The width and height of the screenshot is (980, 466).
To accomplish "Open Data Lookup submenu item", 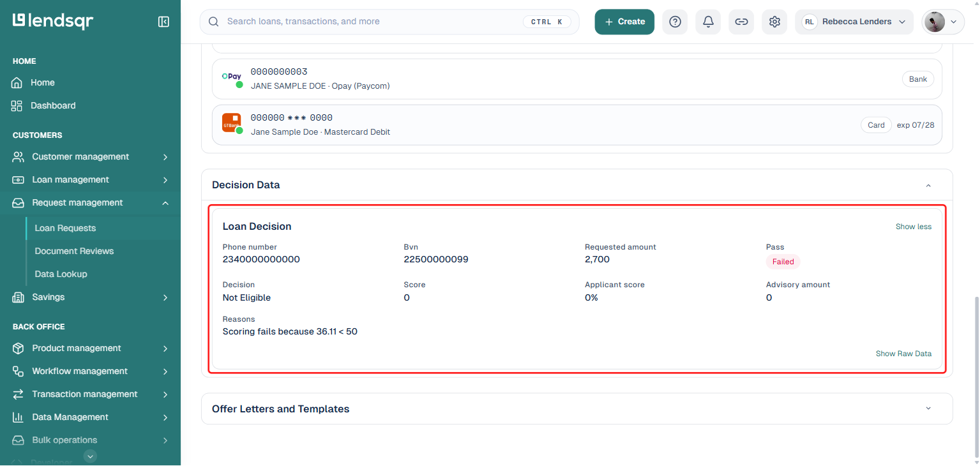I will [61, 274].
